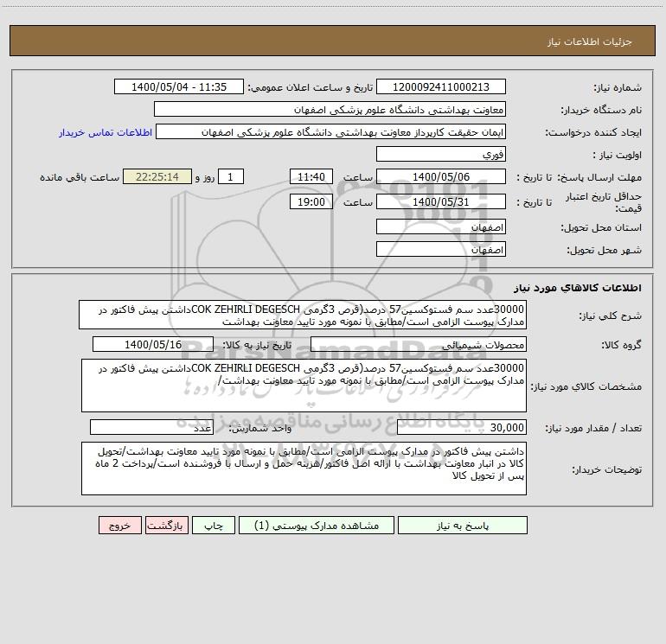Click the چاپ print button
The image size is (666, 644).
point(214,526)
